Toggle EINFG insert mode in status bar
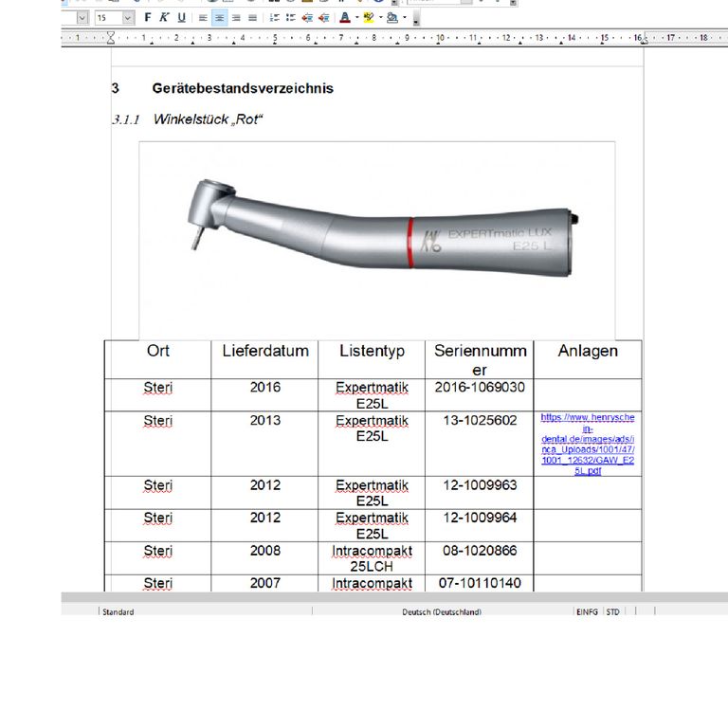Image resolution: width=728 pixels, height=728 pixels. [x=588, y=612]
